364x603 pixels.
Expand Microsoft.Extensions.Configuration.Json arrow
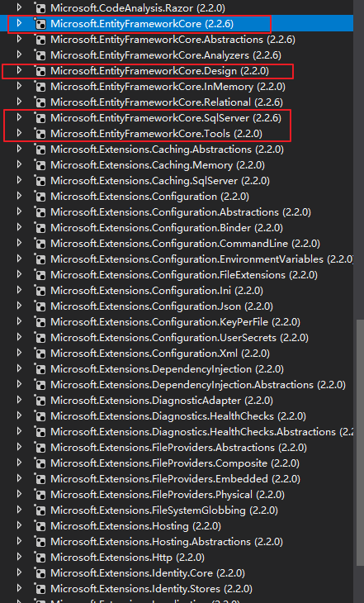coord(19,306)
